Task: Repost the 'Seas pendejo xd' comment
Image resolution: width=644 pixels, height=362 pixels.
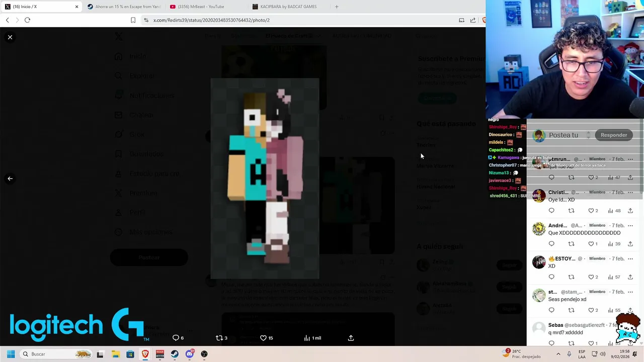Action: [571, 310]
